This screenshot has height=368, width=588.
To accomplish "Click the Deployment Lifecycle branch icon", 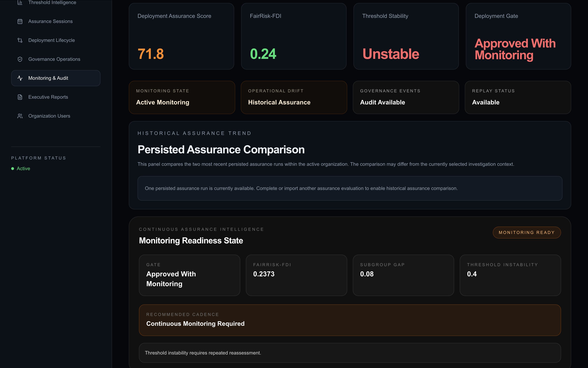I will [x=20, y=40].
